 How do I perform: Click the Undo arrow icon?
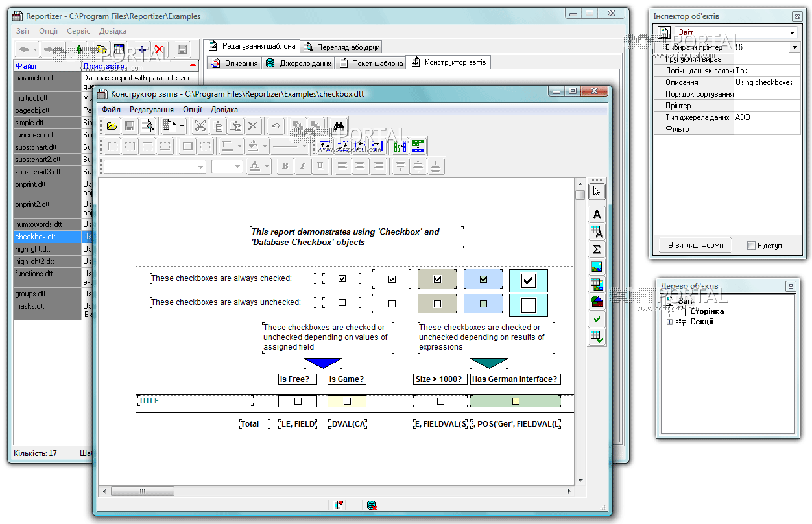(x=276, y=126)
